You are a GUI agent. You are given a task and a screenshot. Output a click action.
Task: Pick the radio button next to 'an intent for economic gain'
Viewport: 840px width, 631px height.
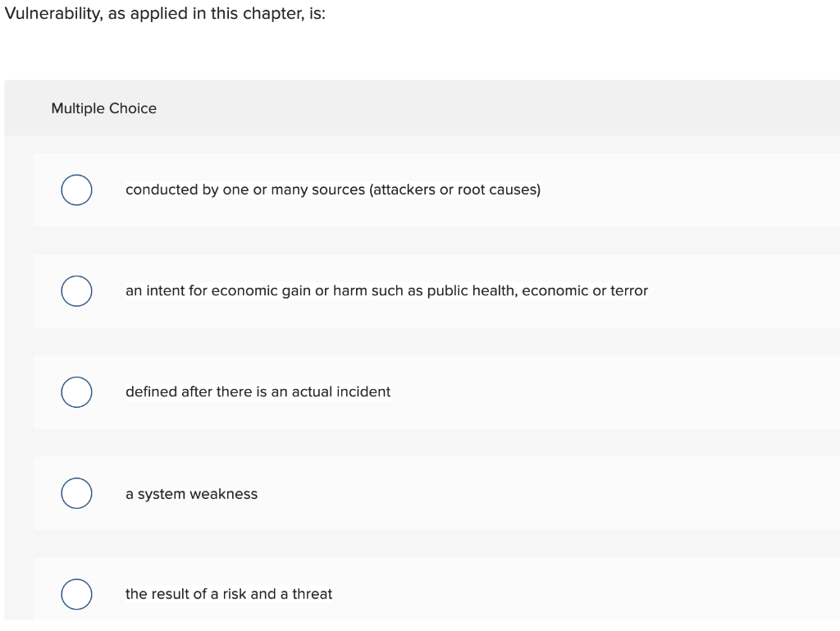(x=76, y=290)
